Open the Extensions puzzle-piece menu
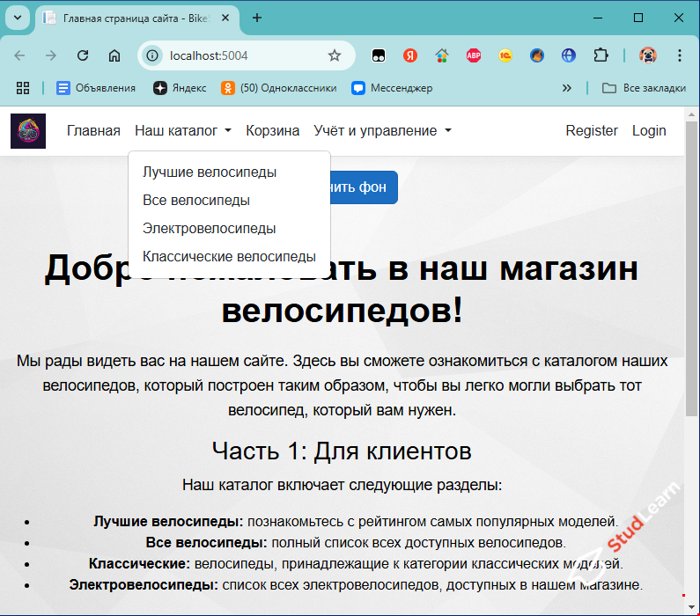 (601, 55)
